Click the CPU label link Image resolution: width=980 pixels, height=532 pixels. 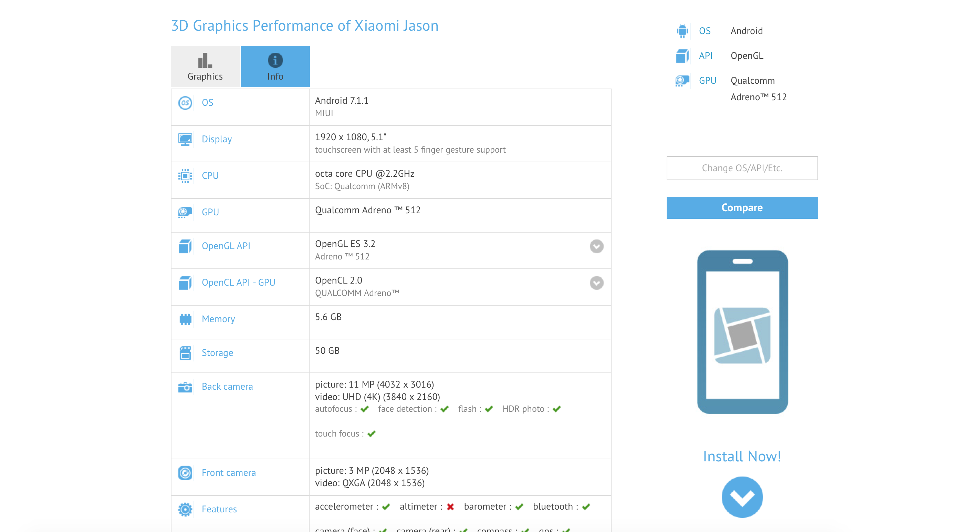pos(210,176)
